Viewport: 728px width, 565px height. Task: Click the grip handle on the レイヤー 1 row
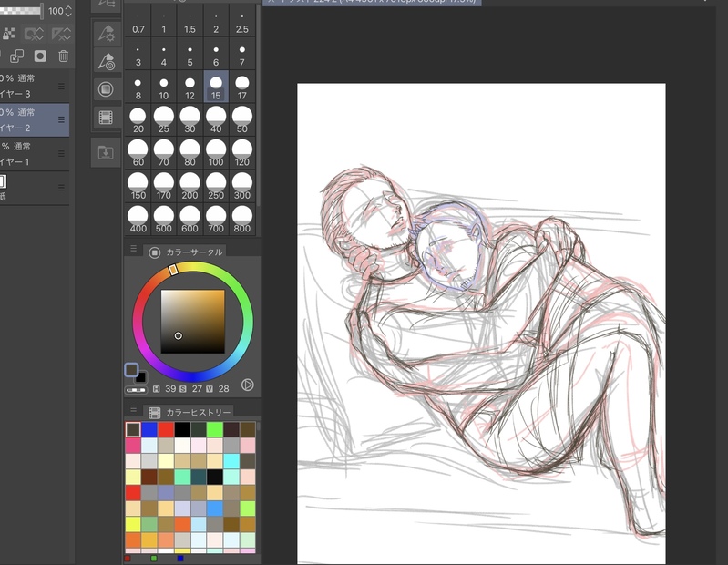61,154
